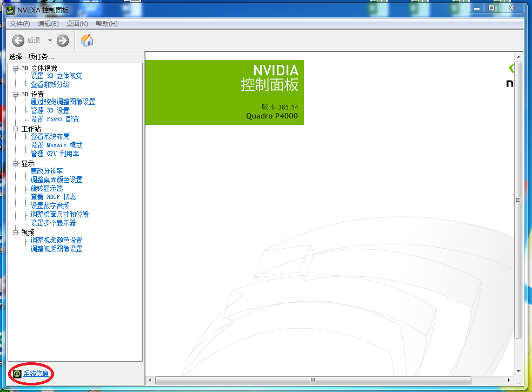Image resolution: width=532 pixels, height=392 pixels.
Task: Select 通过预览调整图像设置
Action: pos(63,102)
